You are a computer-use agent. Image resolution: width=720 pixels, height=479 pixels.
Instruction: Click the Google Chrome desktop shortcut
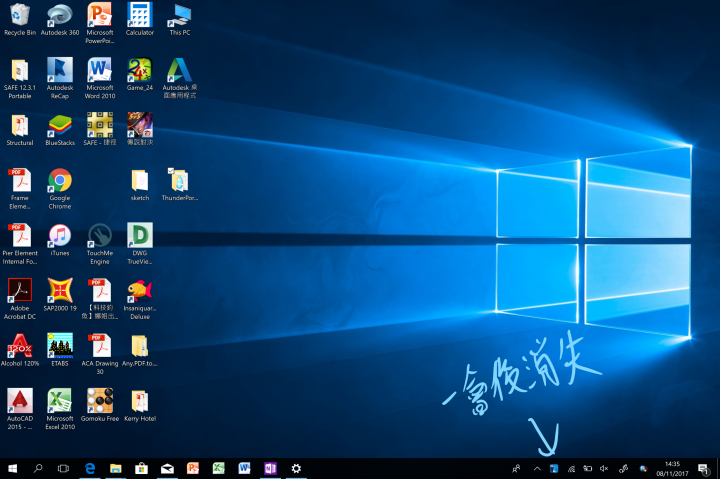pyautogui.click(x=60, y=188)
